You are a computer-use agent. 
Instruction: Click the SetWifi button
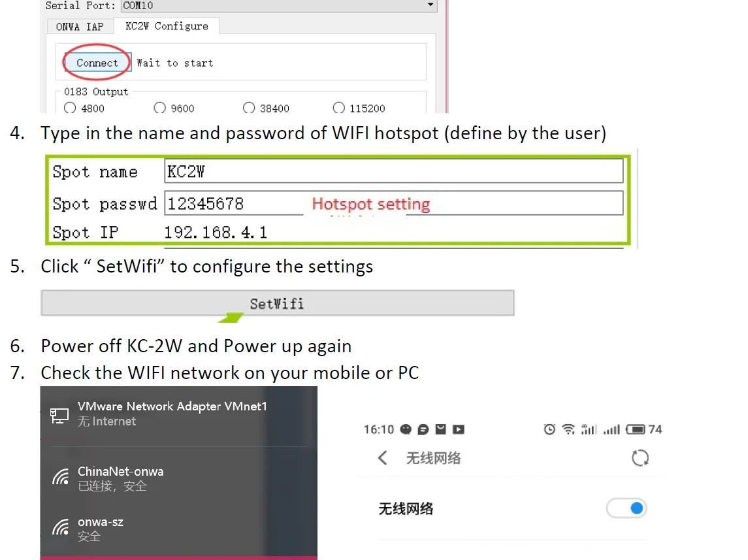(278, 303)
